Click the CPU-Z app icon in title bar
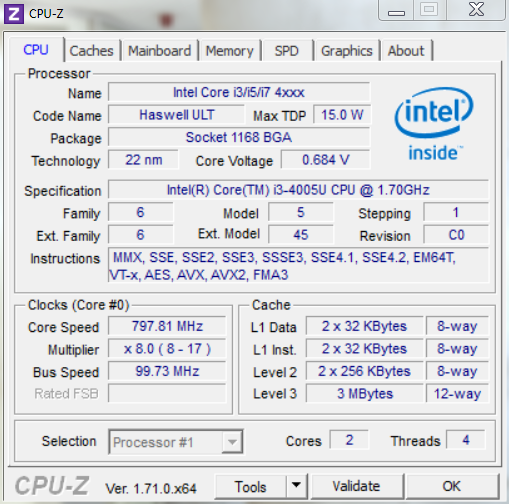Screen dimensions: 509x504 click(13, 14)
